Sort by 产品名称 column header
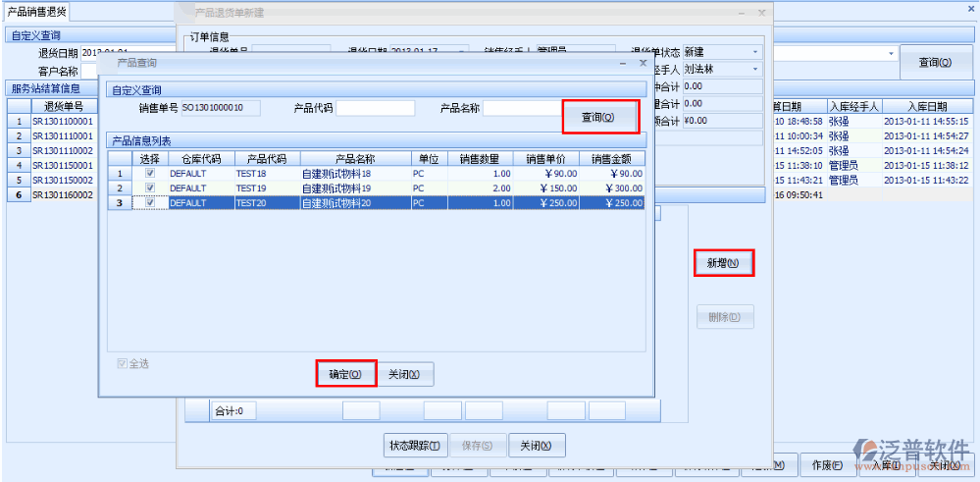Screen dimensions: 980x482 [356, 158]
